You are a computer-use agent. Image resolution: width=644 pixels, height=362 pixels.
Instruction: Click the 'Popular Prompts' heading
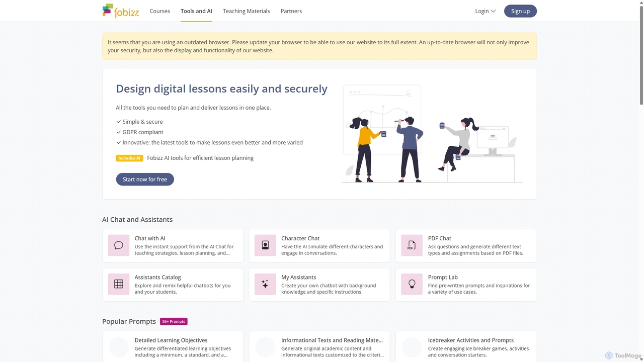[x=129, y=321]
